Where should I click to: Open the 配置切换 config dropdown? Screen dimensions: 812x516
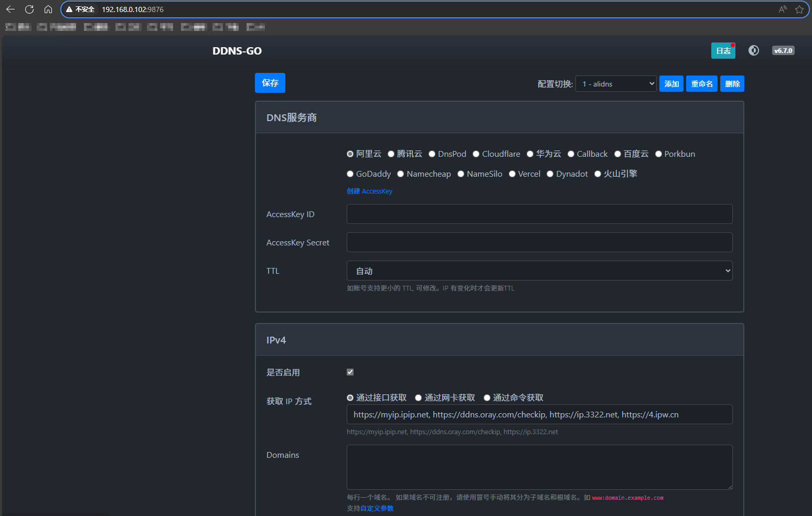tap(616, 84)
